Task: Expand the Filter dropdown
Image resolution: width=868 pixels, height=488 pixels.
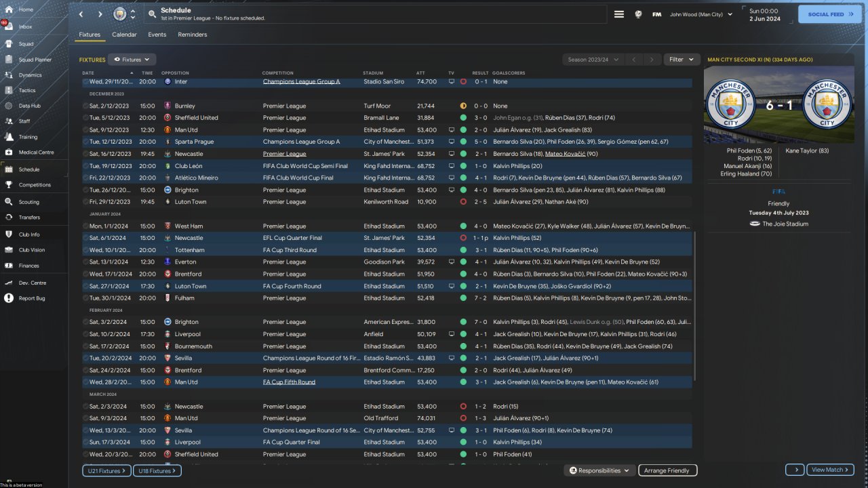Action: click(x=682, y=60)
